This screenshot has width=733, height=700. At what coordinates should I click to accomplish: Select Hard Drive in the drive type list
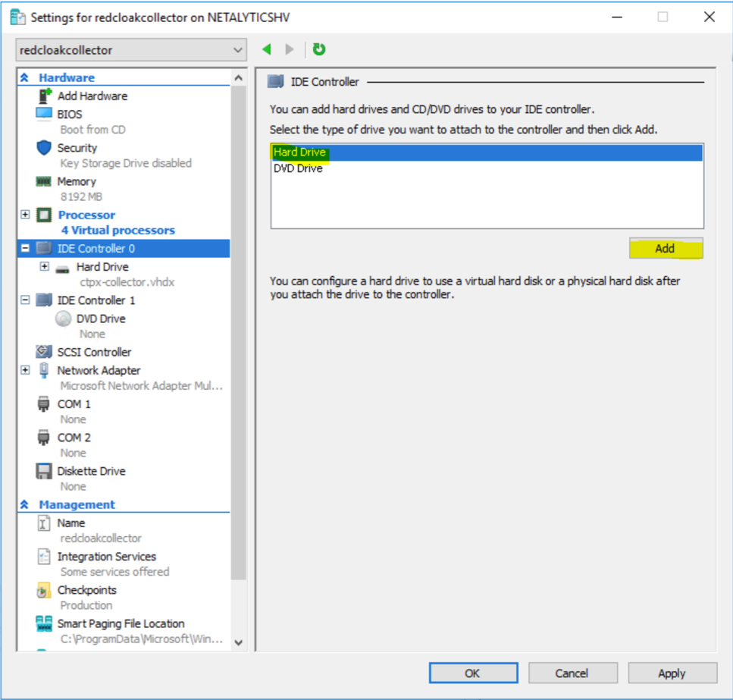487,152
